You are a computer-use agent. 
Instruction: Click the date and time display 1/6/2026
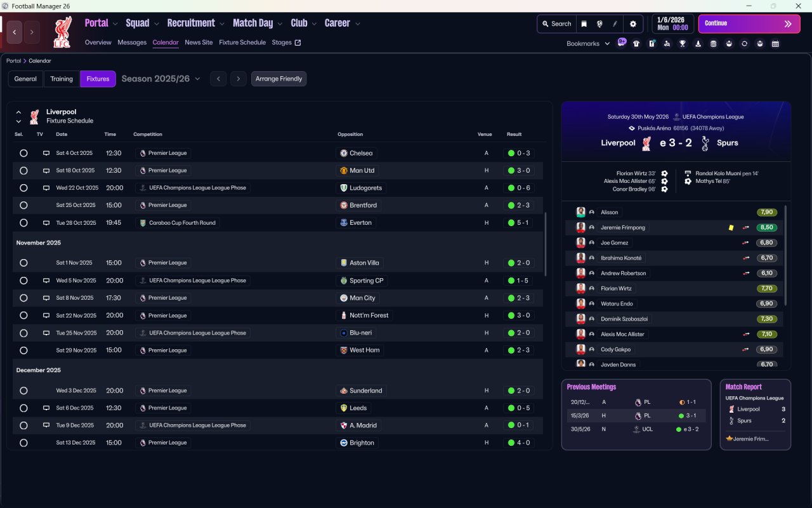672,24
